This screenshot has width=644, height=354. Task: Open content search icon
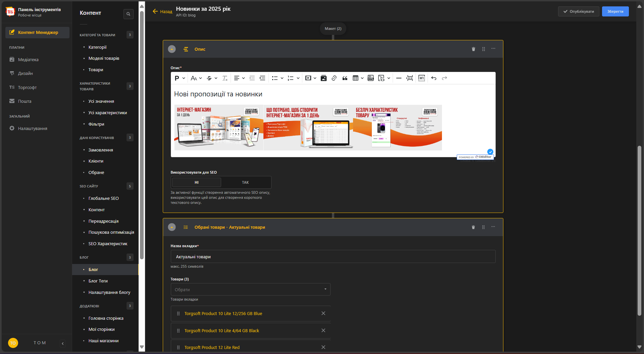pos(128,14)
